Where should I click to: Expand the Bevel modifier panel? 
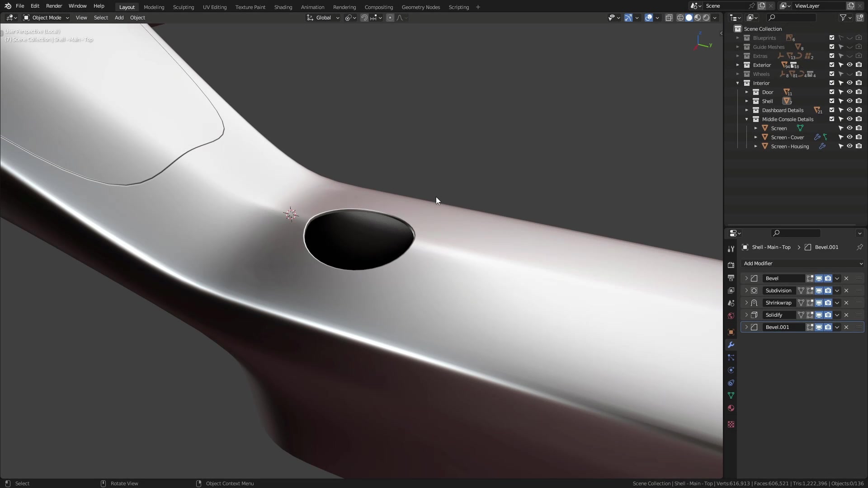pyautogui.click(x=746, y=278)
